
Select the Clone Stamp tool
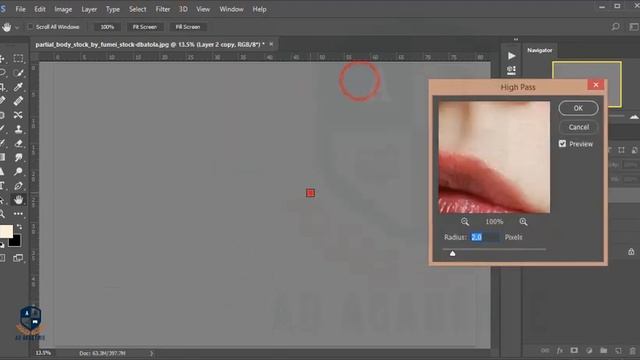coord(18,129)
